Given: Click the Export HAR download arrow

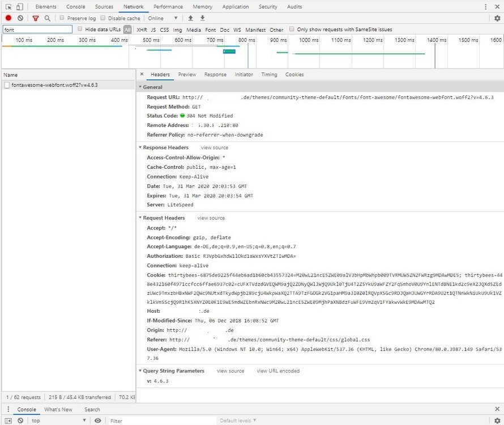Looking at the screenshot, I should (x=202, y=18).
